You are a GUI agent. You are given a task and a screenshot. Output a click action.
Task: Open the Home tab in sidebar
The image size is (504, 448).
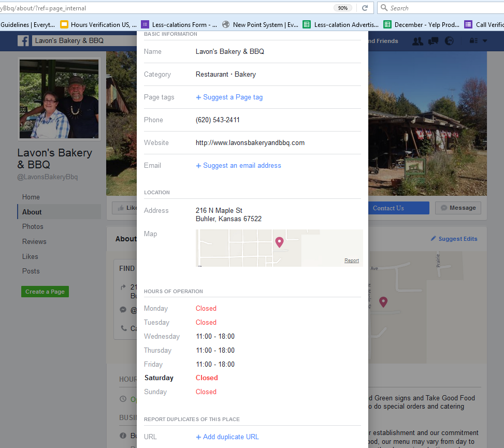tap(31, 197)
